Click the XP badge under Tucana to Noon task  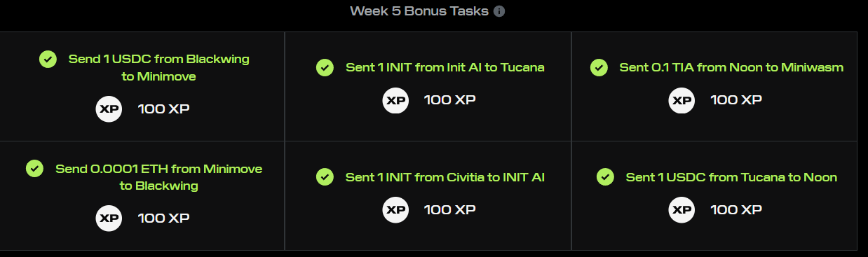(682, 209)
